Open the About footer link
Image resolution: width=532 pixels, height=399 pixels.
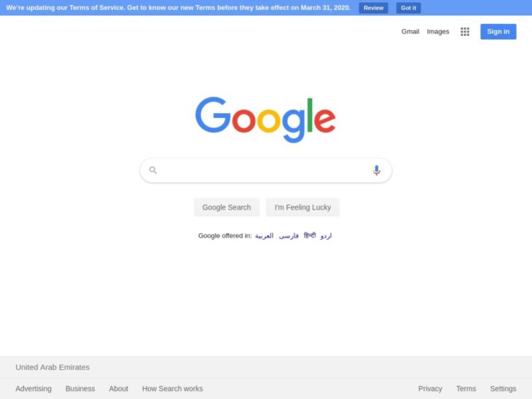(118, 389)
